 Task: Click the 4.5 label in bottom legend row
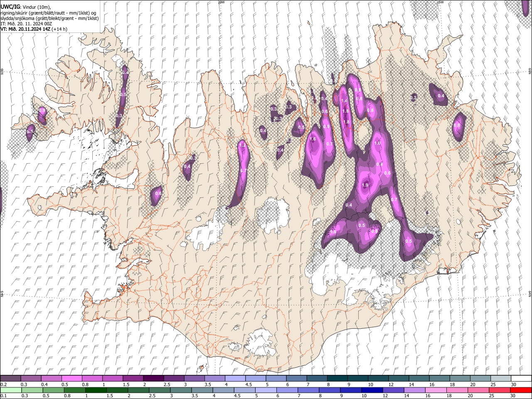tap(237, 396)
